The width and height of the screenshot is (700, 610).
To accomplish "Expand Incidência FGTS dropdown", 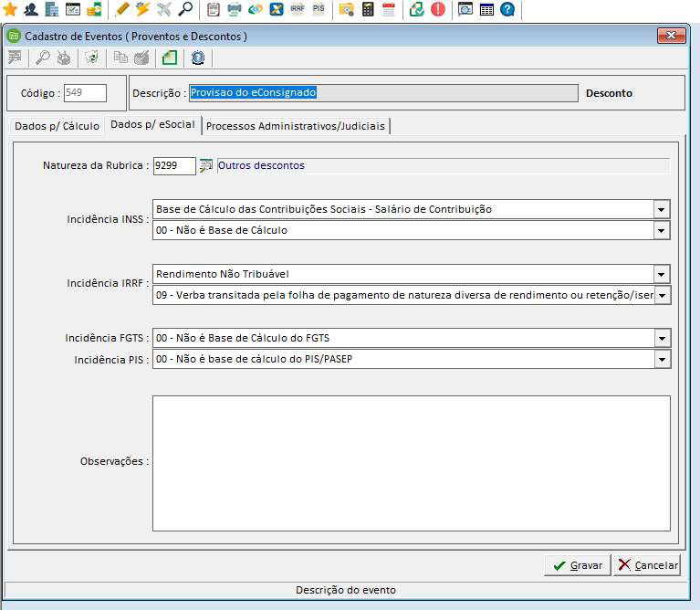I will click(663, 339).
